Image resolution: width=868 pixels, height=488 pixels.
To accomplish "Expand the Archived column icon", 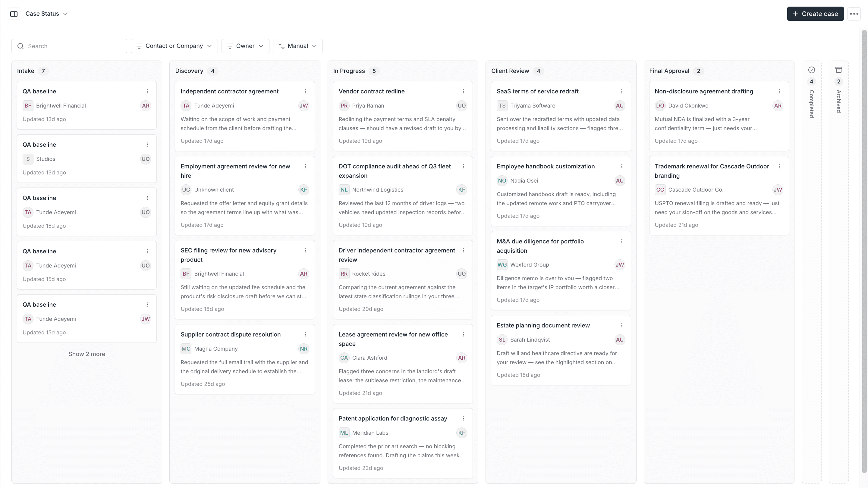I will (x=839, y=70).
